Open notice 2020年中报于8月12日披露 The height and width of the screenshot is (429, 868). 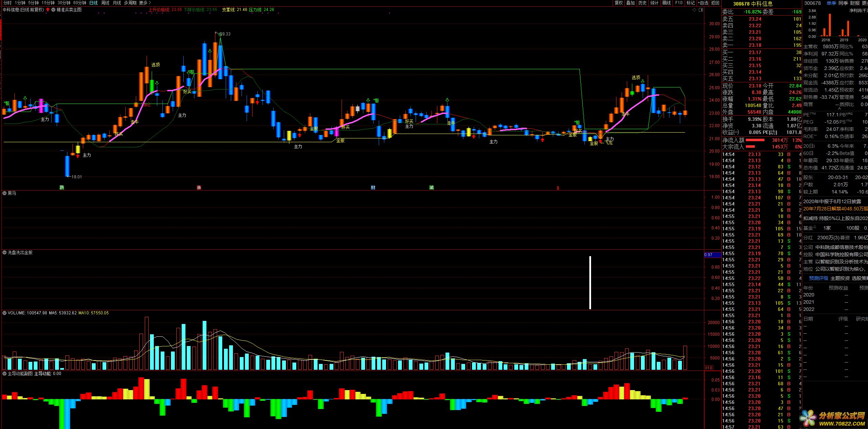[x=832, y=201]
